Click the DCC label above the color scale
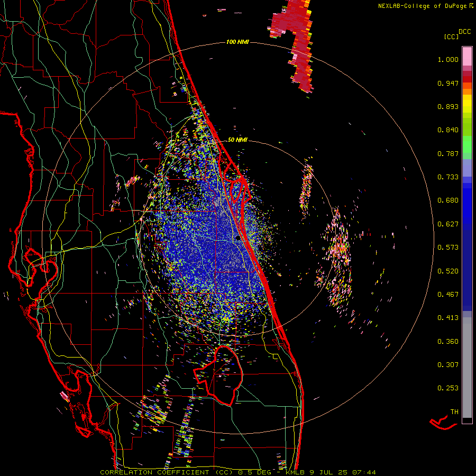 464,32
